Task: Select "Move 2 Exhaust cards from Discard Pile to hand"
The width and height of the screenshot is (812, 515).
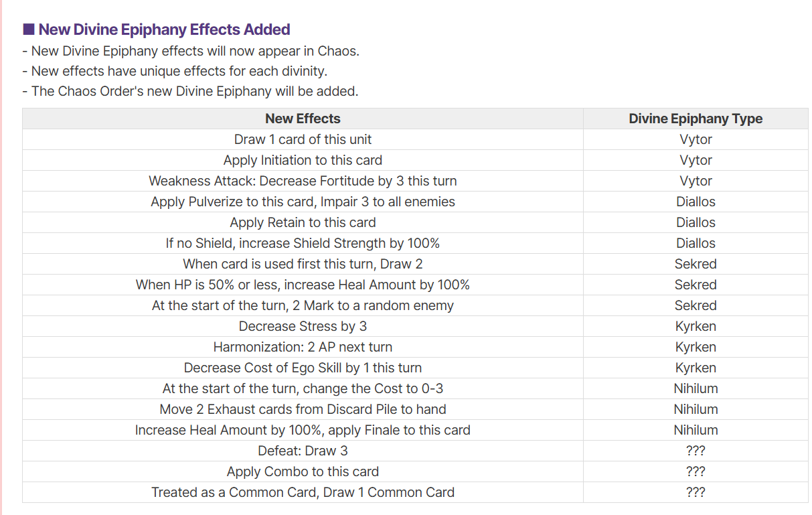Action: click(303, 409)
